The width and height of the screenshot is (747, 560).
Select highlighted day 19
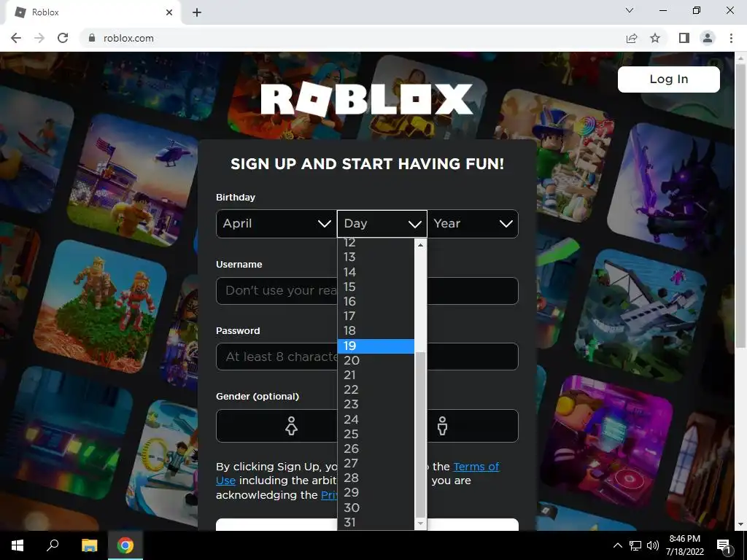tap(376, 346)
